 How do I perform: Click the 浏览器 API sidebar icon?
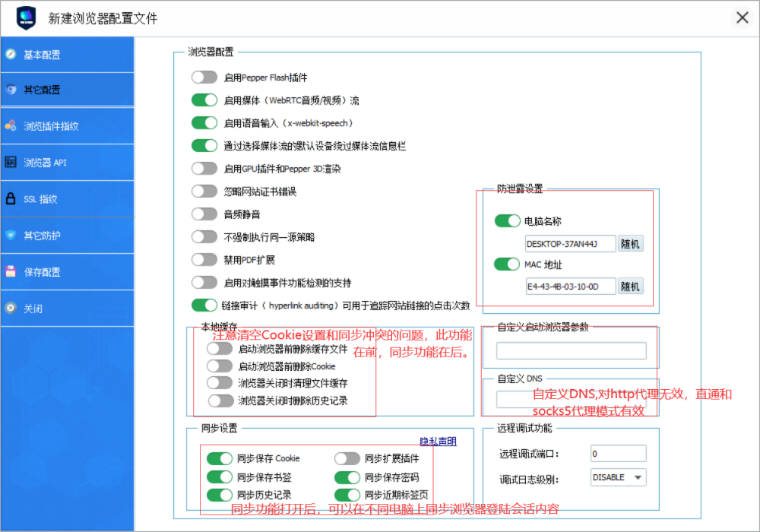(x=11, y=163)
